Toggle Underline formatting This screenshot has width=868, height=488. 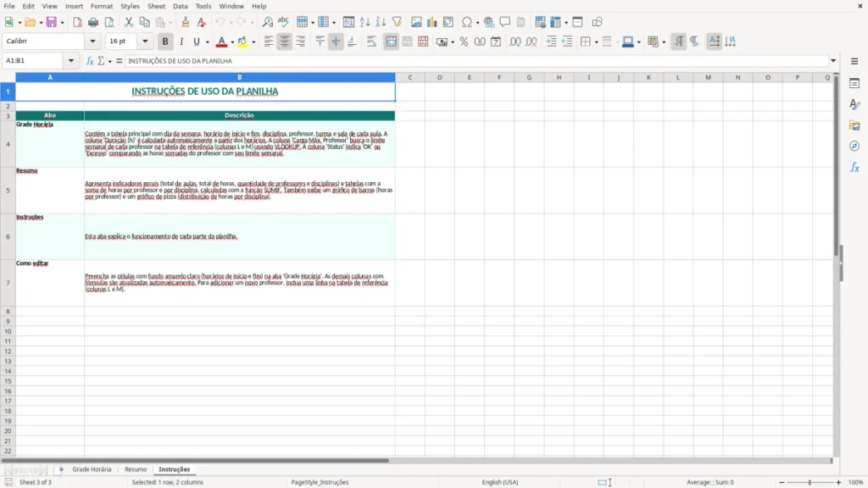coord(196,42)
